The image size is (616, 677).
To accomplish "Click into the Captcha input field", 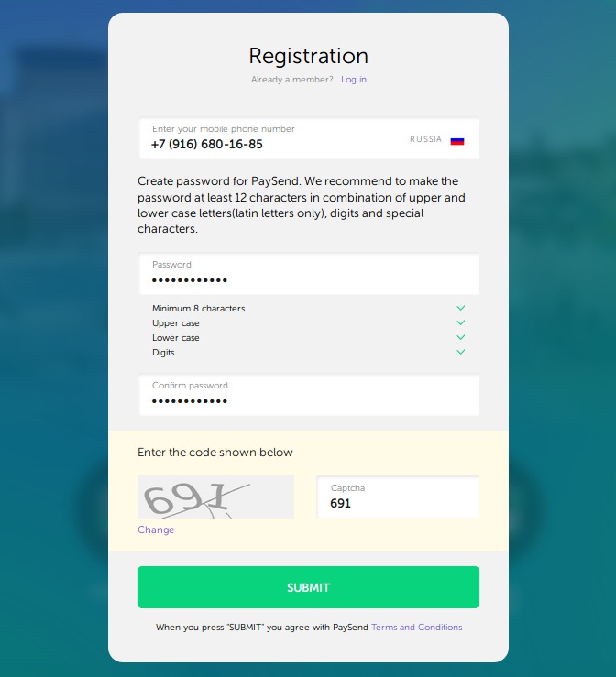I will coord(398,497).
